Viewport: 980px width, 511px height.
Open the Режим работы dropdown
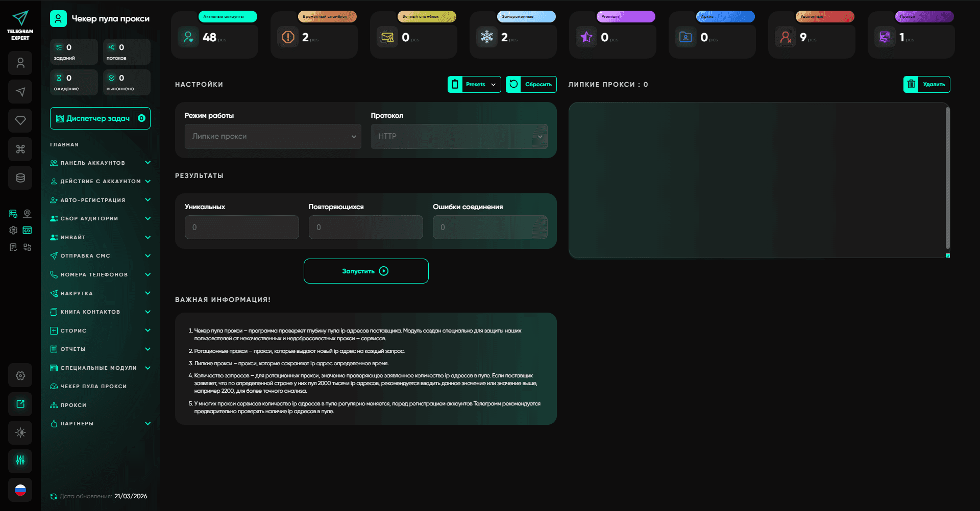(x=273, y=137)
